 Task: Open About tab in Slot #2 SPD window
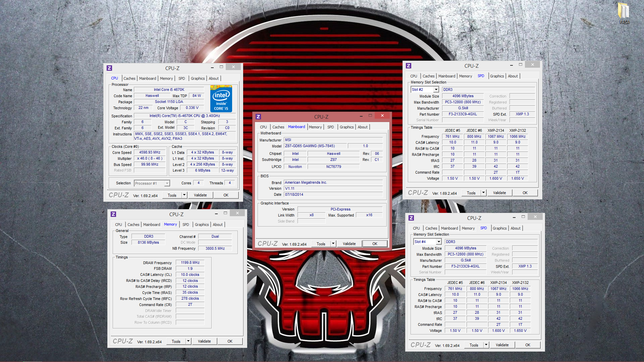click(x=513, y=76)
